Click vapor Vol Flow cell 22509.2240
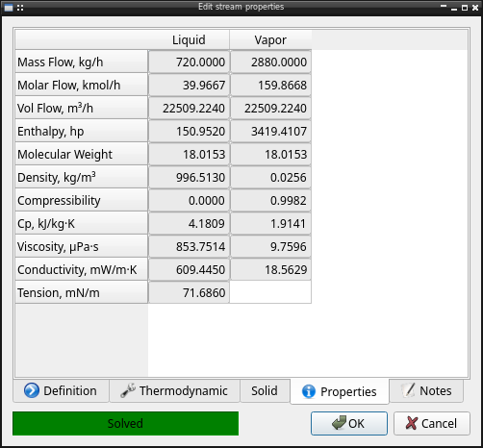Image resolution: width=483 pixels, height=448 pixels. (x=270, y=108)
